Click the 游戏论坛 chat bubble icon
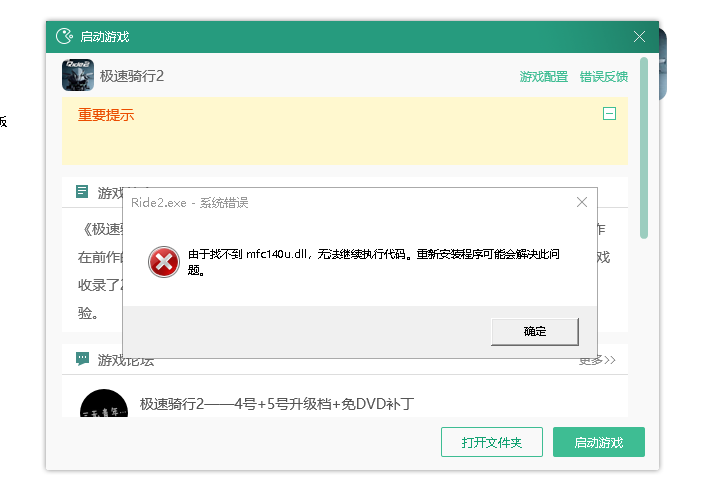 pyautogui.click(x=82, y=359)
